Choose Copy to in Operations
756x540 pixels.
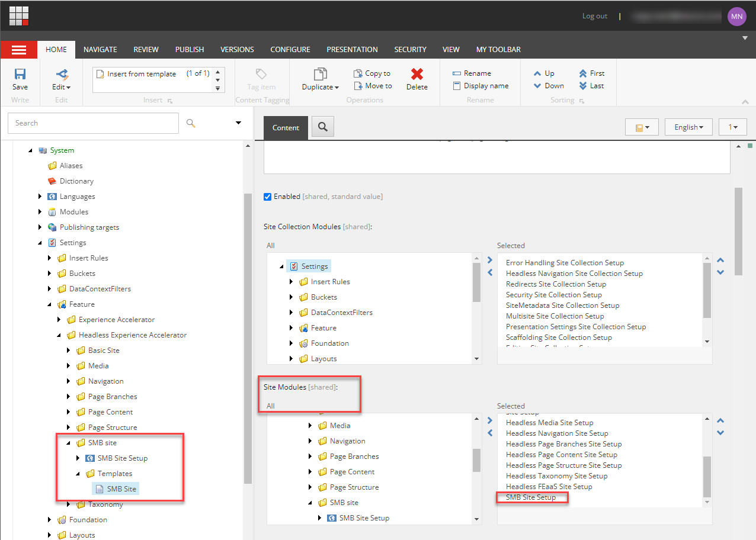click(372, 73)
